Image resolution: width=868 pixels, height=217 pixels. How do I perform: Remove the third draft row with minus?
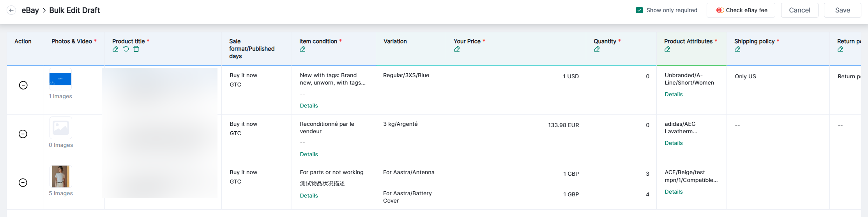pyautogui.click(x=23, y=183)
